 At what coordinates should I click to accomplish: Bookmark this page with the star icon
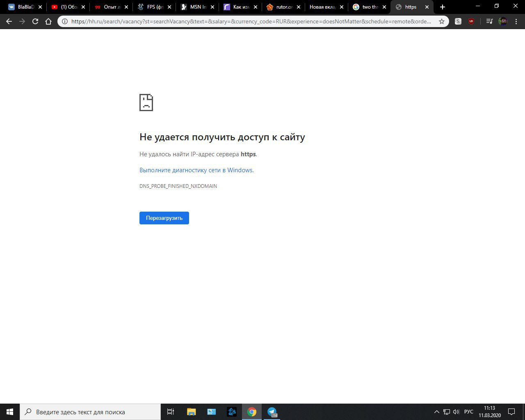point(442,21)
